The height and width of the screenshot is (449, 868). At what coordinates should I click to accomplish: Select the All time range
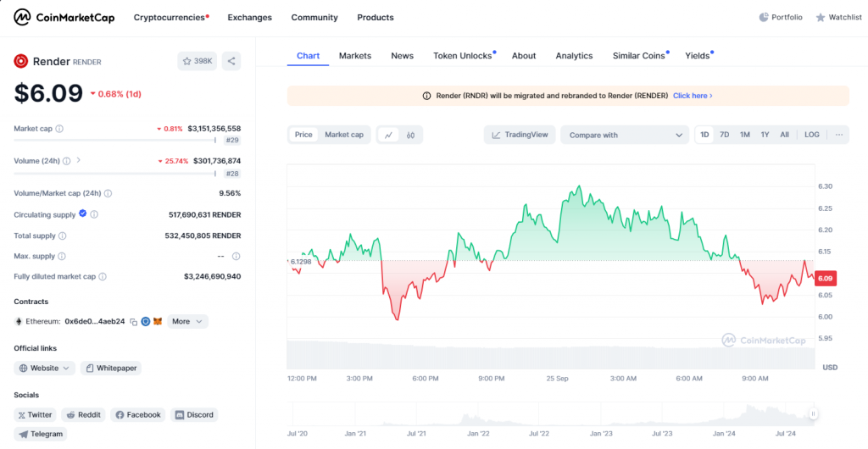[x=784, y=135]
